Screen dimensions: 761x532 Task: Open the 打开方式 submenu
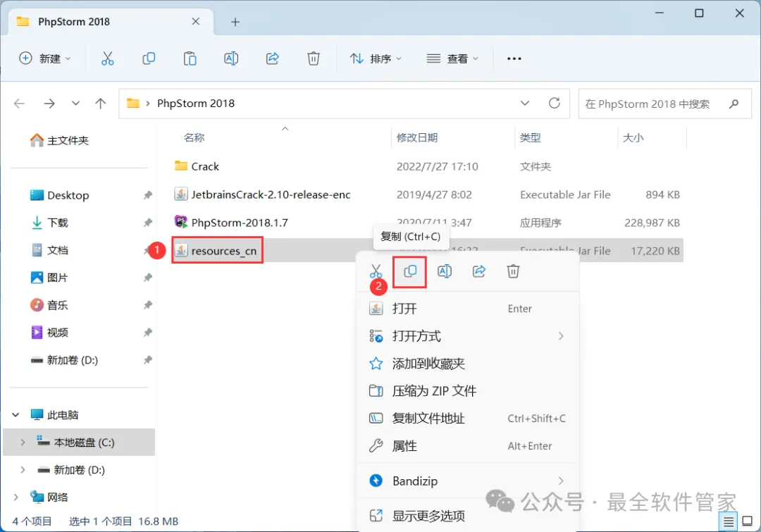pyautogui.click(x=468, y=336)
